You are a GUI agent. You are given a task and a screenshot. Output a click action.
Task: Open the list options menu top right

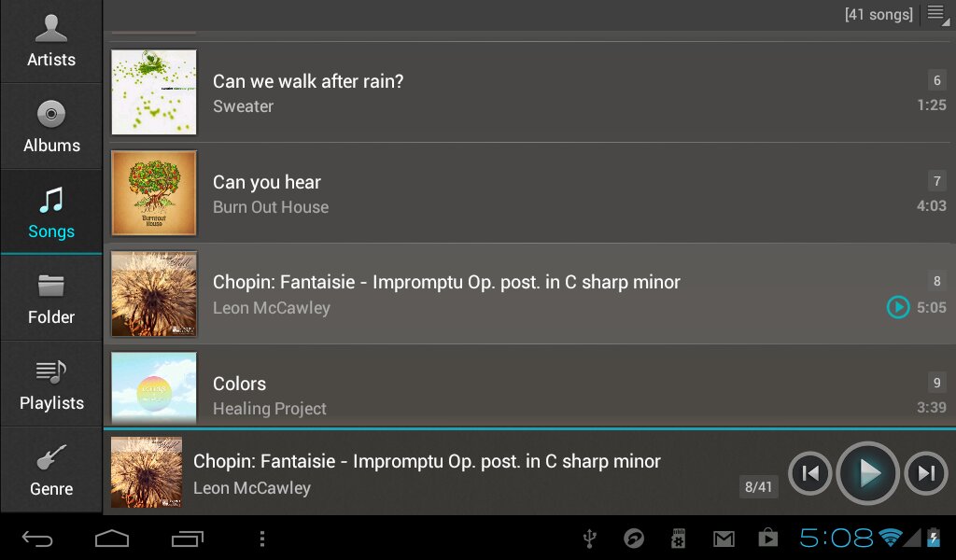[x=935, y=14]
